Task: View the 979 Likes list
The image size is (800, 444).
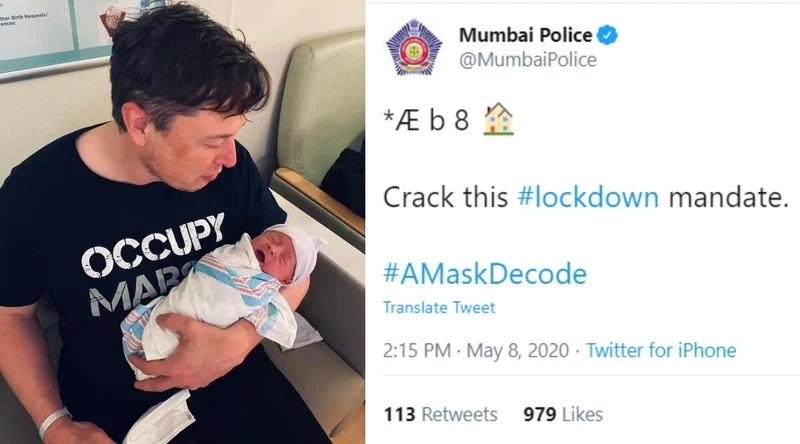Action: click(563, 414)
